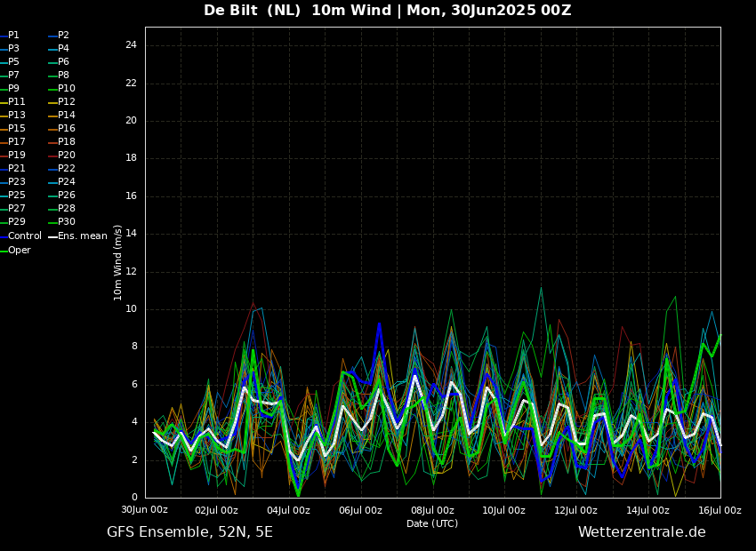Click the green Oper line swatch
The image size is (756, 551).
pos(4,251)
